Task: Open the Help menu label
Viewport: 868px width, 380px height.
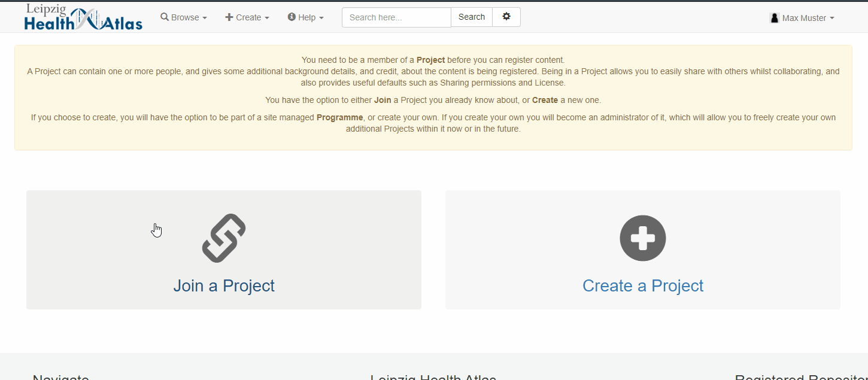Action: [x=306, y=17]
